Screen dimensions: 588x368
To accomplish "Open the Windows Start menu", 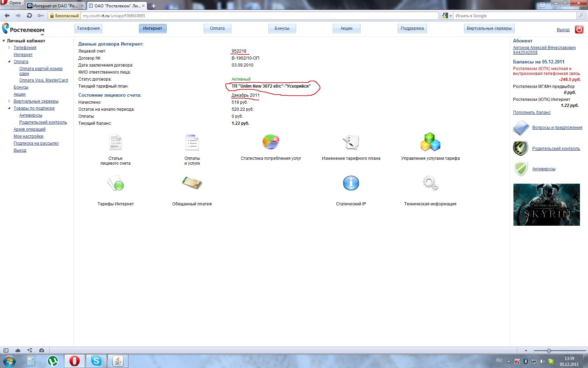I will [9, 361].
